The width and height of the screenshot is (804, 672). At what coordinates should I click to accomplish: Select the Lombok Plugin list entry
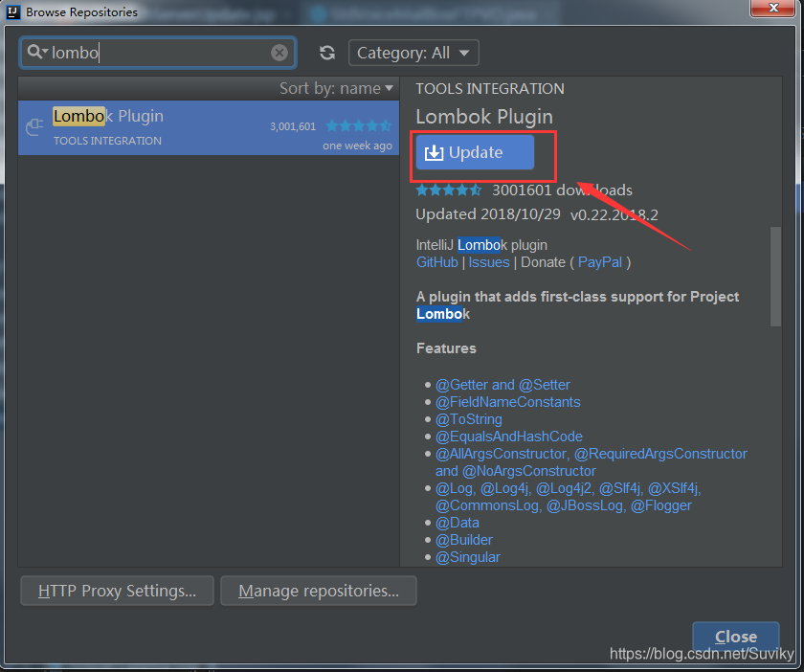pyautogui.click(x=209, y=127)
